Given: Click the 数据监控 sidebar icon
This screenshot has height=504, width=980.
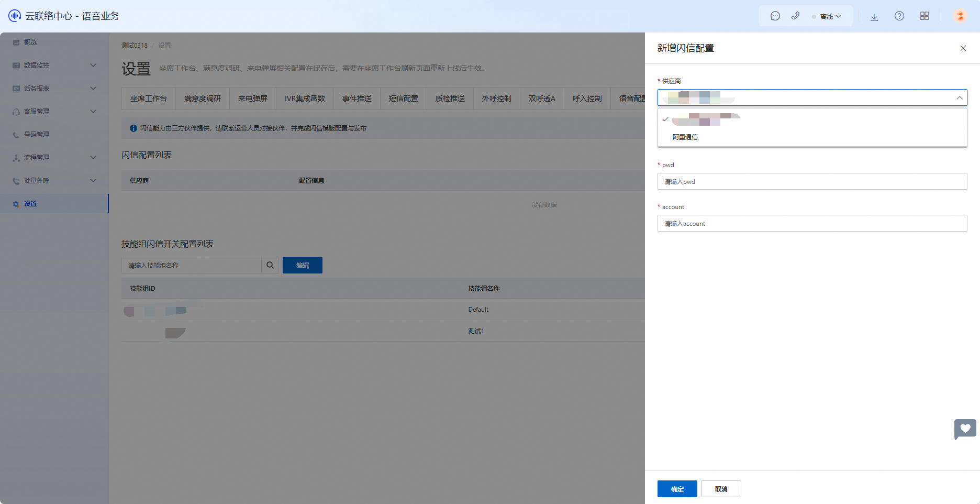Looking at the screenshot, I should (16, 65).
